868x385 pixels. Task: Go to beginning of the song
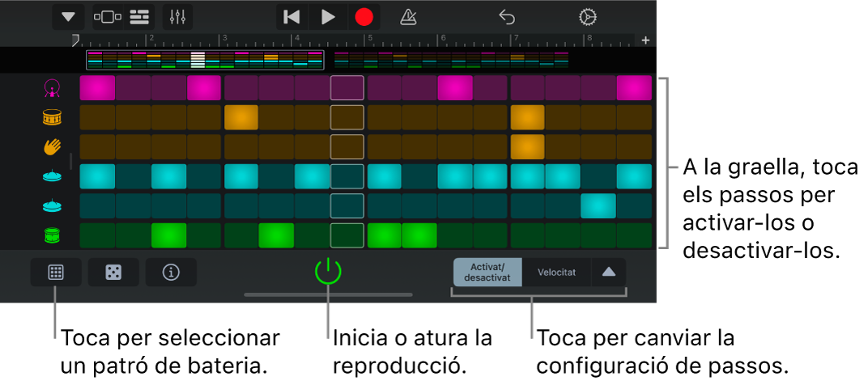pyautogui.click(x=291, y=17)
